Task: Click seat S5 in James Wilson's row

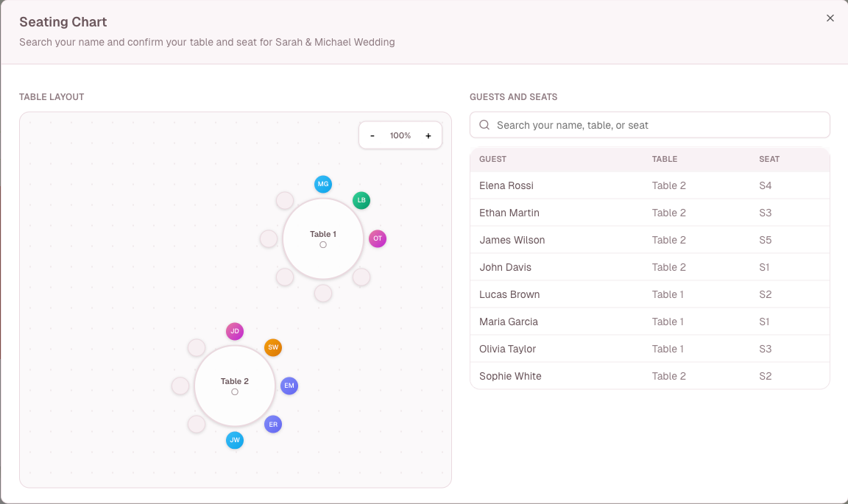Action: pos(765,240)
